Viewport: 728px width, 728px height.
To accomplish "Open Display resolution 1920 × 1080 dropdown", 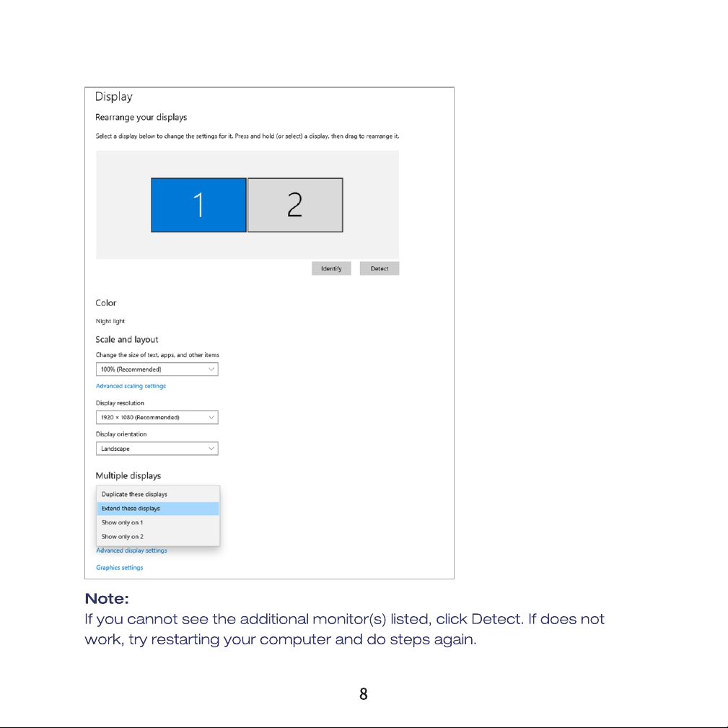I will tap(157, 417).
